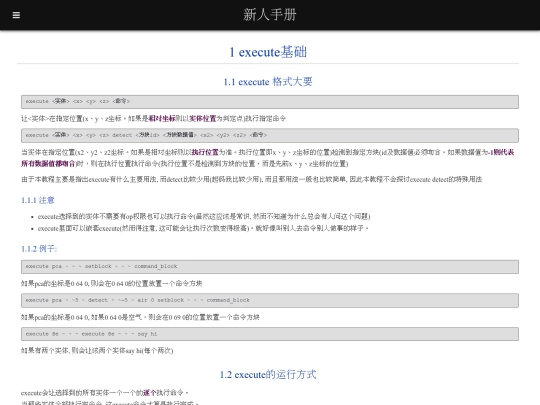Click the '1.2 execute的运行方式' heading

[x=268, y=374]
